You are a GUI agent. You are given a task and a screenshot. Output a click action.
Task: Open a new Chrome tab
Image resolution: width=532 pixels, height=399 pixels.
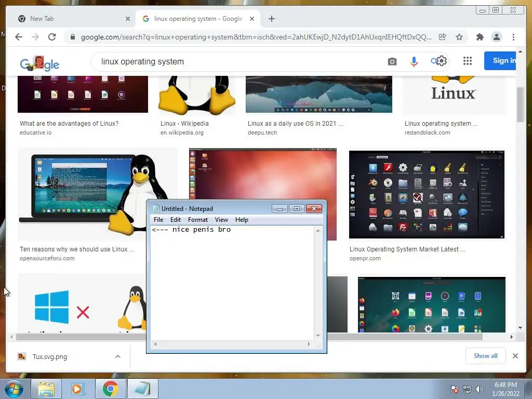[271, 19]
